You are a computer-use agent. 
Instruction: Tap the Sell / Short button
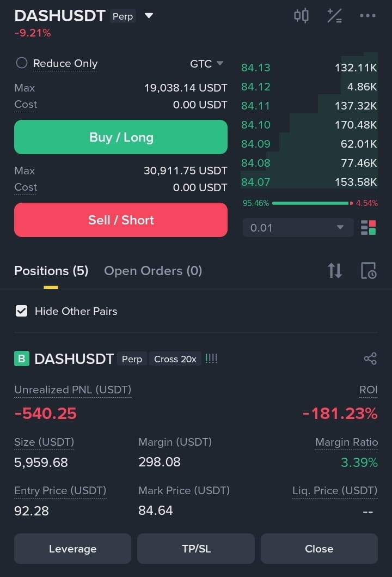tap(121, 220)
